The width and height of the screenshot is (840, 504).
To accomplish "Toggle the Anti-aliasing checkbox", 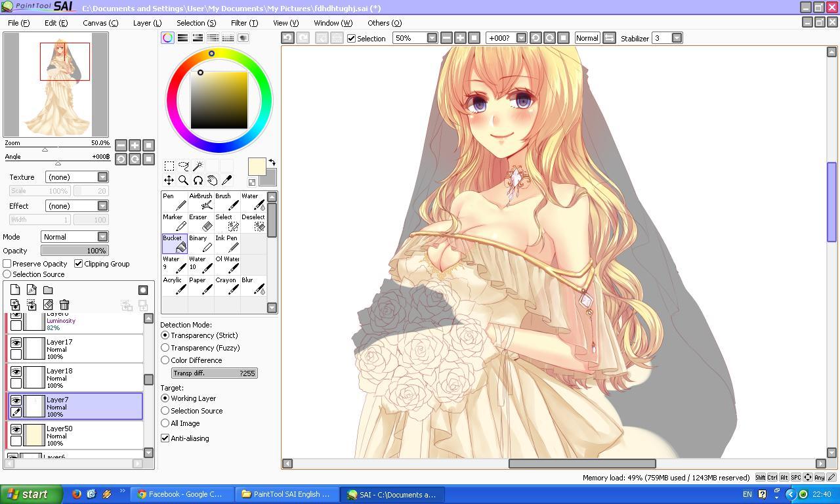I will point(165,438).
